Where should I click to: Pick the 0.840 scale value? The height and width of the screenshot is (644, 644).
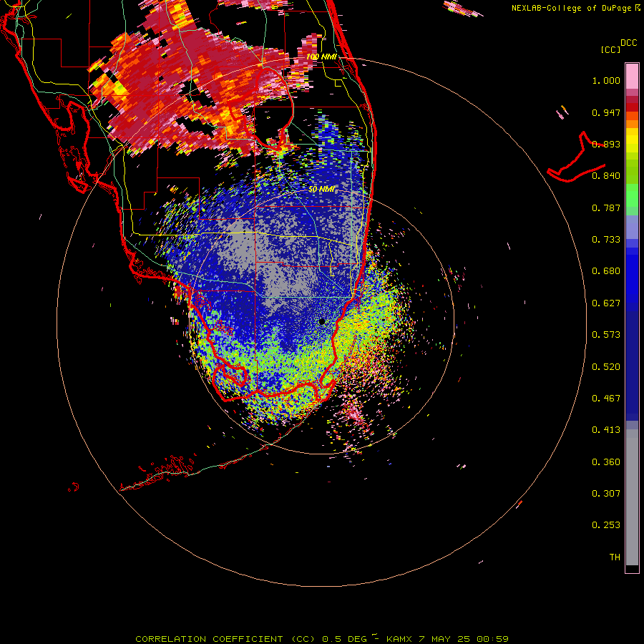pyautogui.click(x=606, y=176)
